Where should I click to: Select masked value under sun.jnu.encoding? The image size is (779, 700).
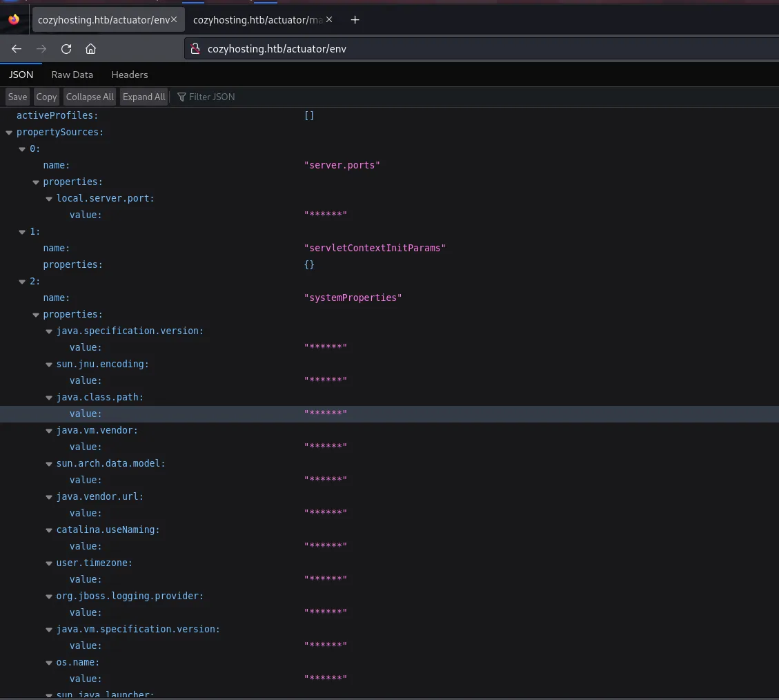326,380
